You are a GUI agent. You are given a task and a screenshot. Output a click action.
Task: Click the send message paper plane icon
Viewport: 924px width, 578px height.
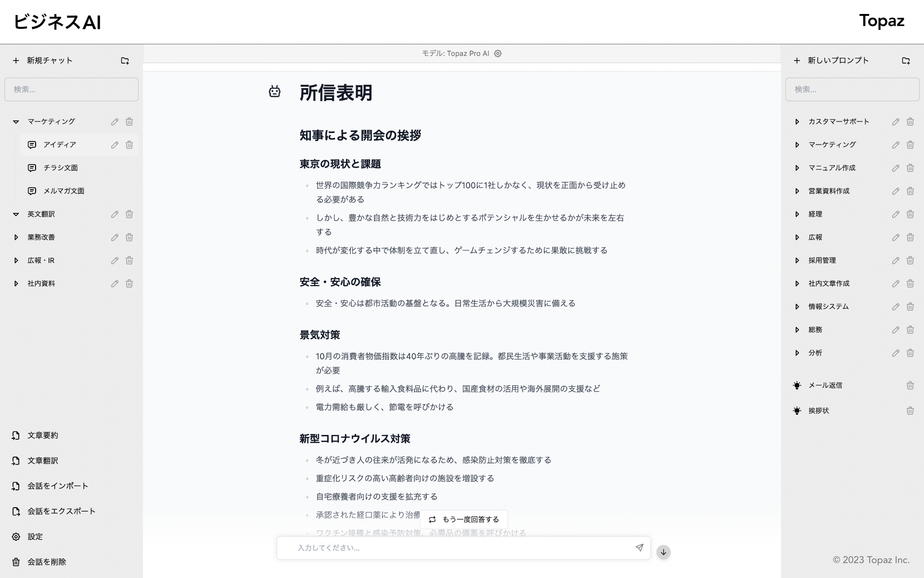tap(639, 548)
